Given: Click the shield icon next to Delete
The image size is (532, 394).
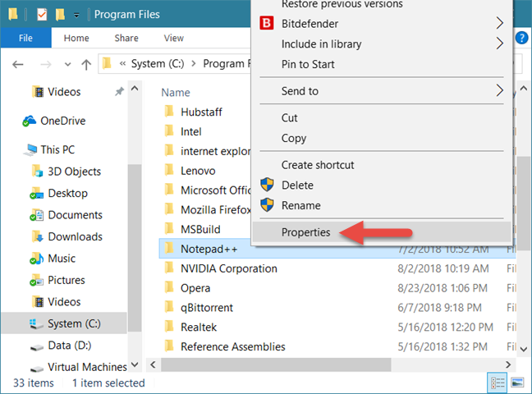Looking at the screenshot, I should (267, 185).
